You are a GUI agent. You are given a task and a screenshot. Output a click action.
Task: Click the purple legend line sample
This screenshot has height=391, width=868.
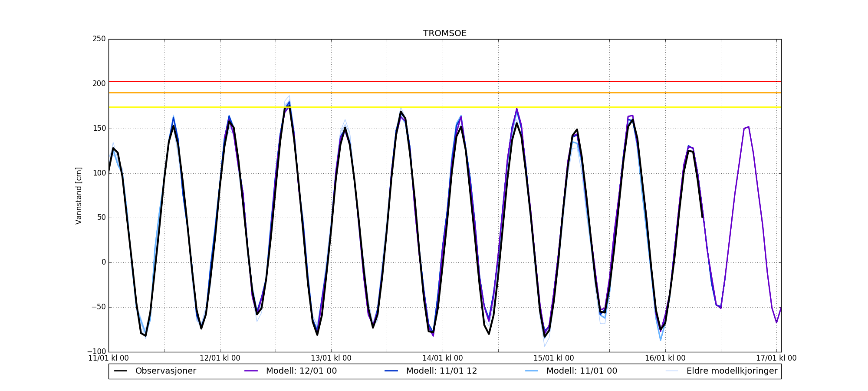click(x=251, y=371)
